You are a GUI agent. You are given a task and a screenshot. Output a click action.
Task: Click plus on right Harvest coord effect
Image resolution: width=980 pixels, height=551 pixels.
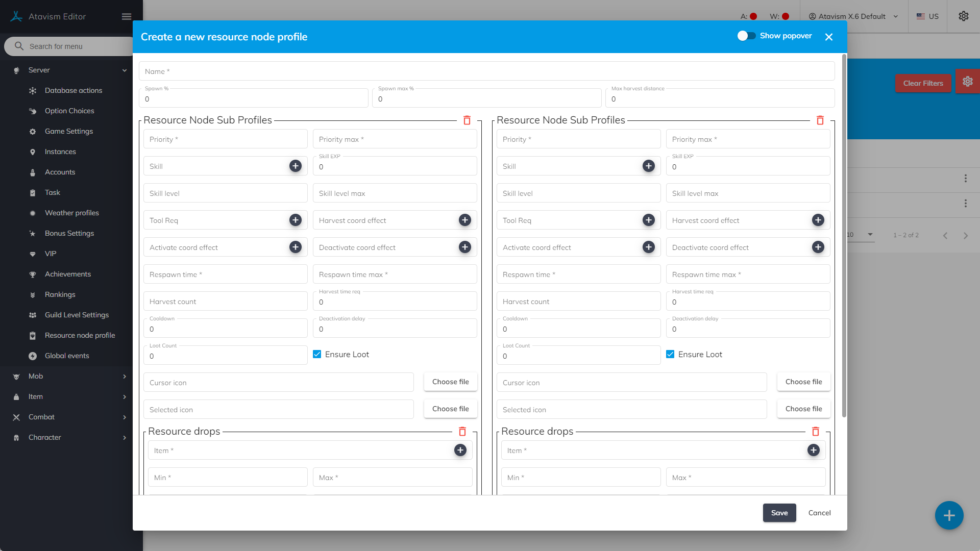818,220
